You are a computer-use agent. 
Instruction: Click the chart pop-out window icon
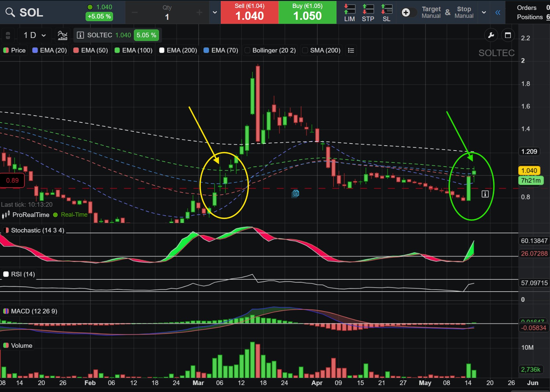[x=508, y=35]
